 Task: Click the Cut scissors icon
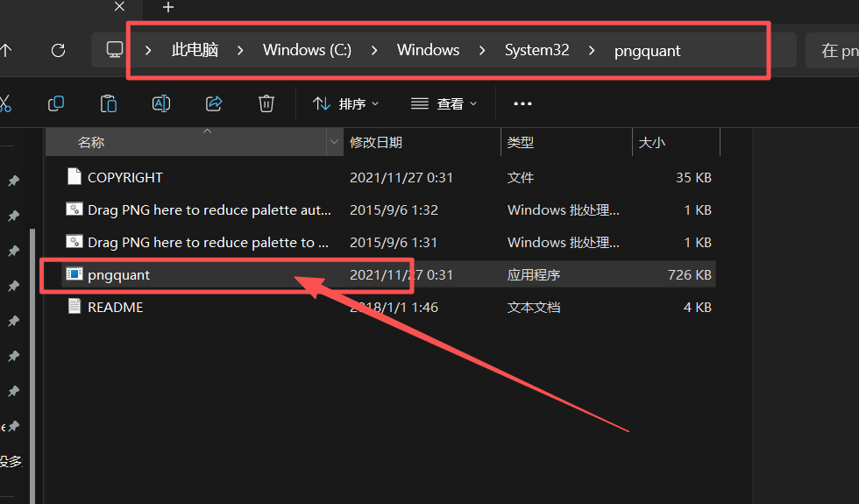[x=5, y=103]
